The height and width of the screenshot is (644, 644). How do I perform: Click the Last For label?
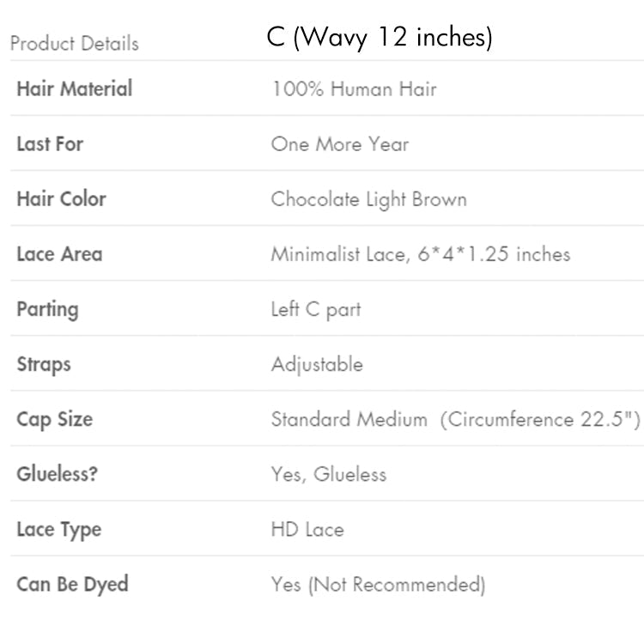(x=50, y=143)
